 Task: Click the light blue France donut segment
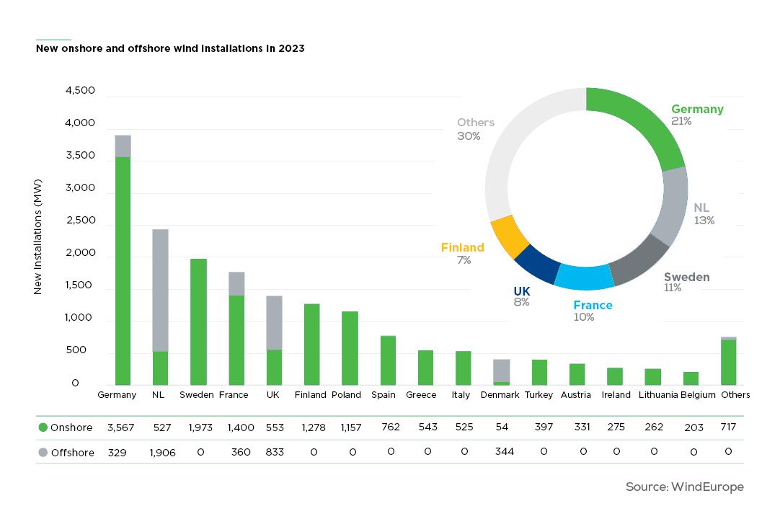(x=585, y=278)
